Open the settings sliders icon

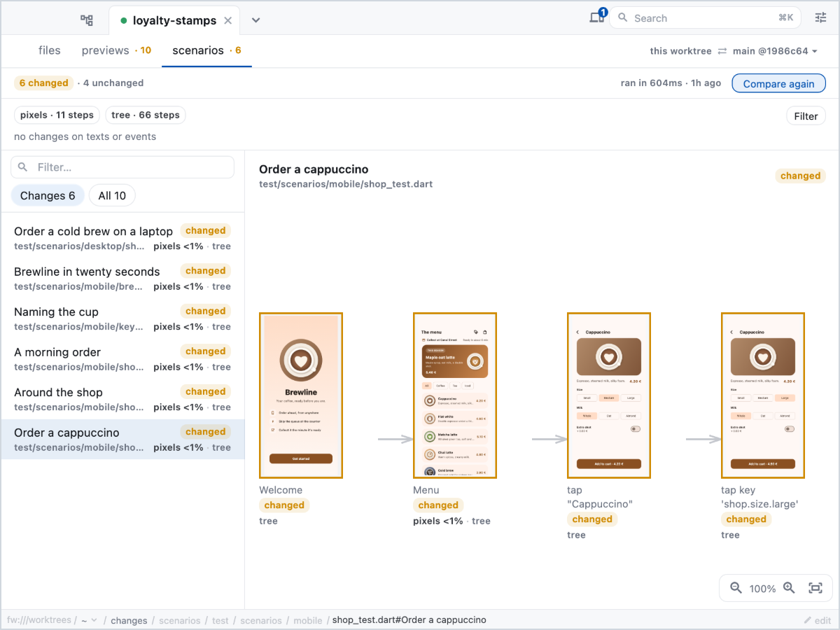pyautogui.click(x=820, y=18)
